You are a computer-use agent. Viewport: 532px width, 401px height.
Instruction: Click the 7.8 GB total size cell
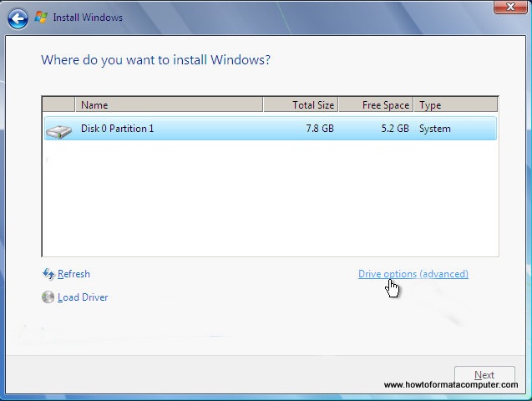point(321,129)
